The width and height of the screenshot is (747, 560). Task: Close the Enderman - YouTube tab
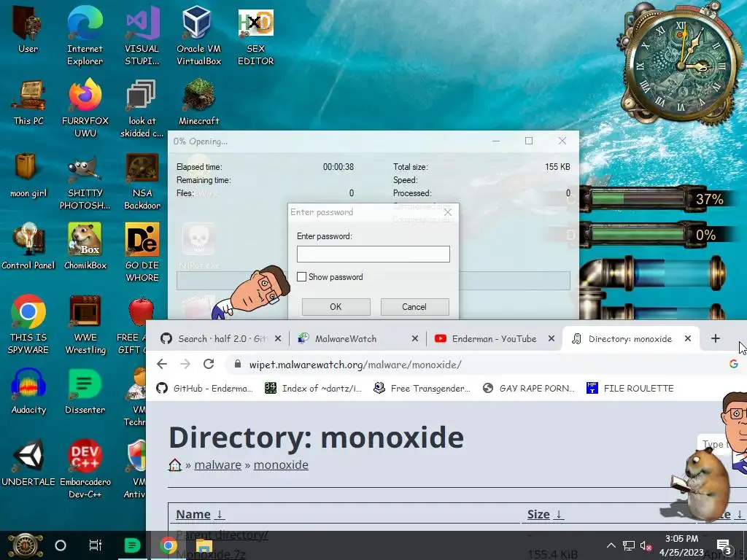[x=551, y=338]
